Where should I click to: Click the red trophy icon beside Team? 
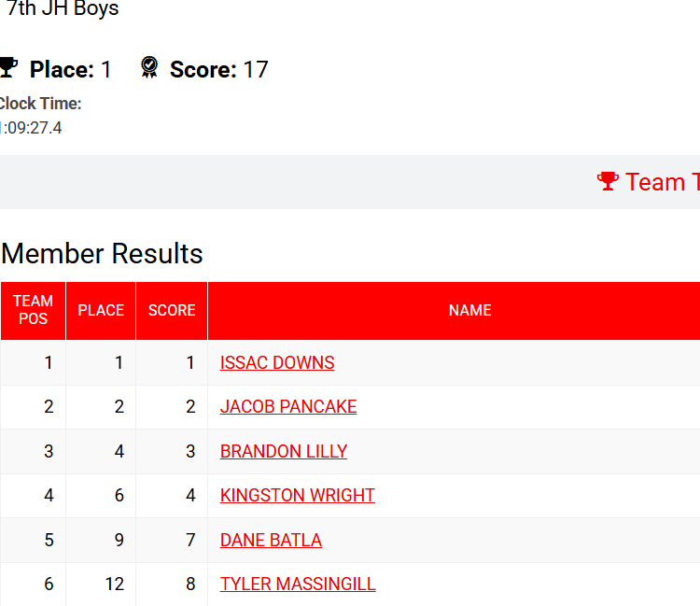[x=608, y=181]
